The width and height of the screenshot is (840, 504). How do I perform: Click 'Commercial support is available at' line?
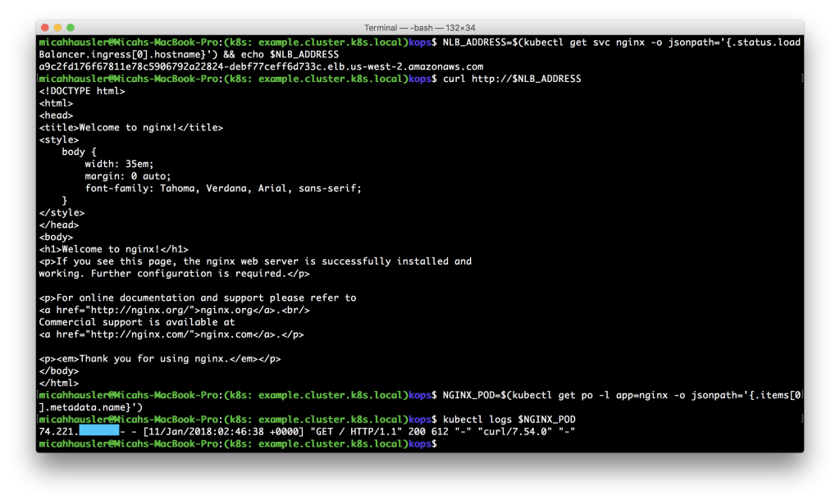click(137, 322)
